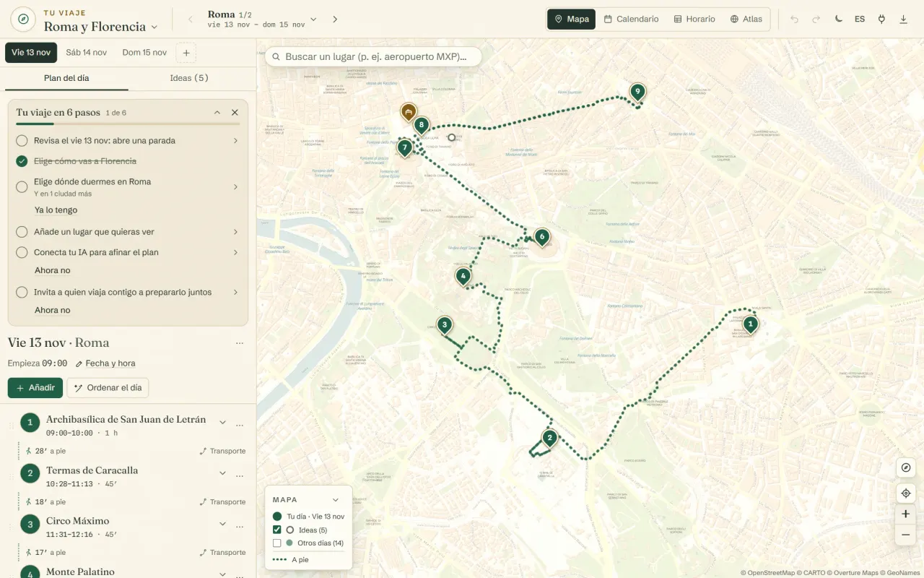This screenshot has height=578, width=924.
Task: Expand Archibasílica de San Juan de Letrán details
Action: click(x=222, y=423)
